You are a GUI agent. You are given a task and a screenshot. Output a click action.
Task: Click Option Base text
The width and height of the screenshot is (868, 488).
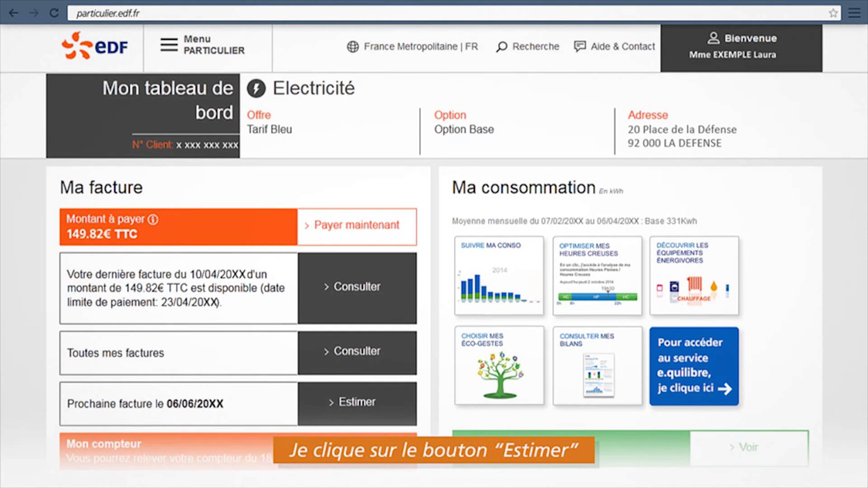pos(464,130)
